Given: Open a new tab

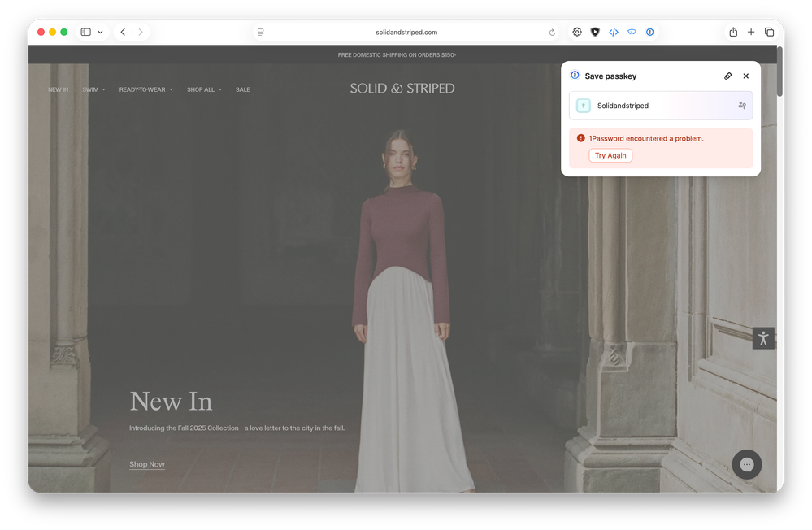Looking at the screenshot, I should (x=751, y=33).
